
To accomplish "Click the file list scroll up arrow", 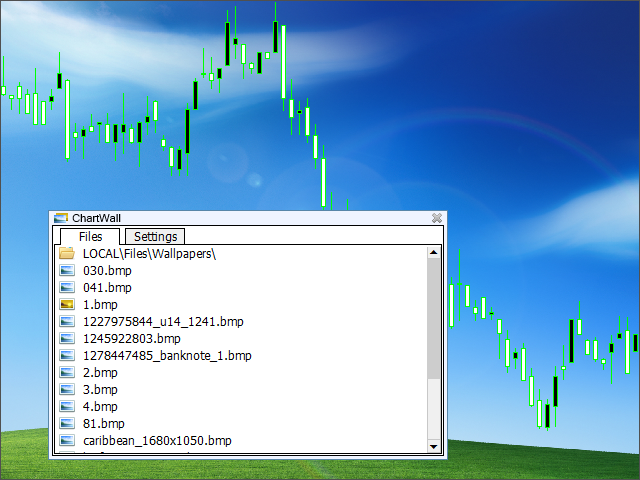I will [433, 252].
